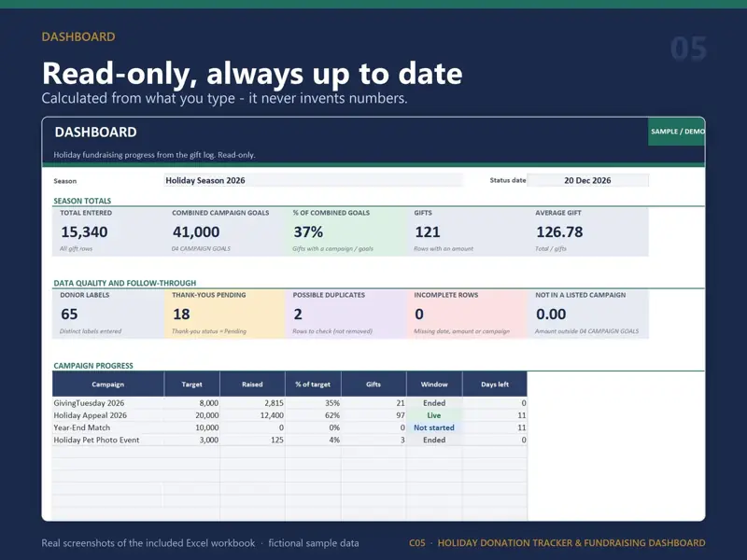Click the POSSIBLE DUPLICATES card label
This screenshot has width=747, height=560.
[x=329, y=295]
